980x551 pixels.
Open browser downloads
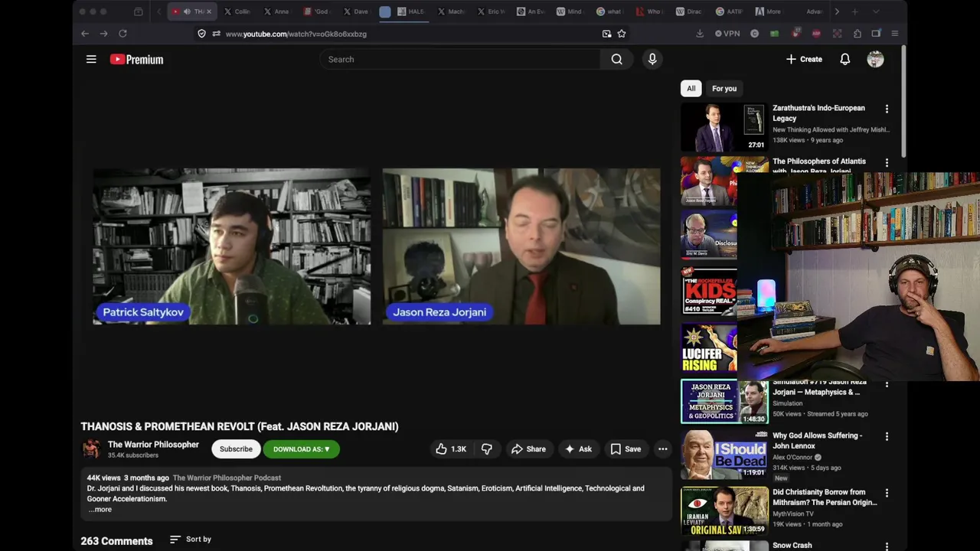click(x=700, y=34)
